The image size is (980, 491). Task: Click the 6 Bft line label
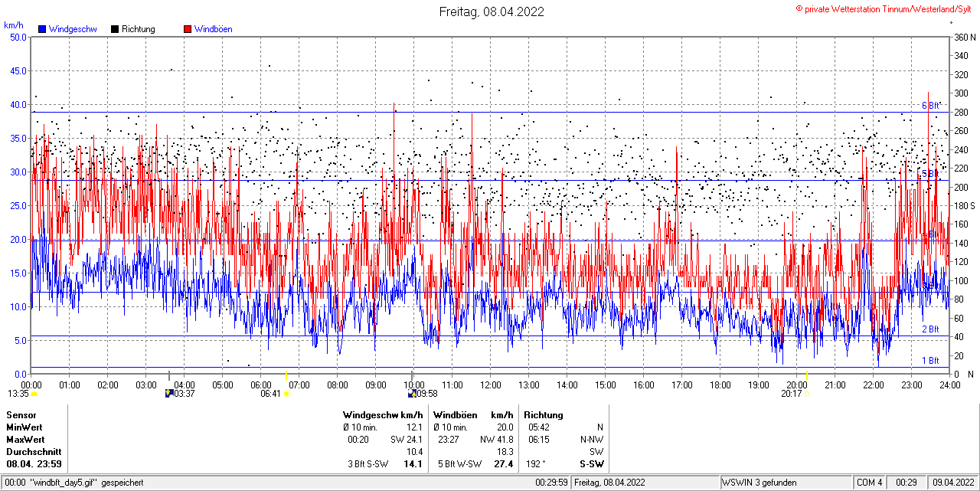[929, 106]
